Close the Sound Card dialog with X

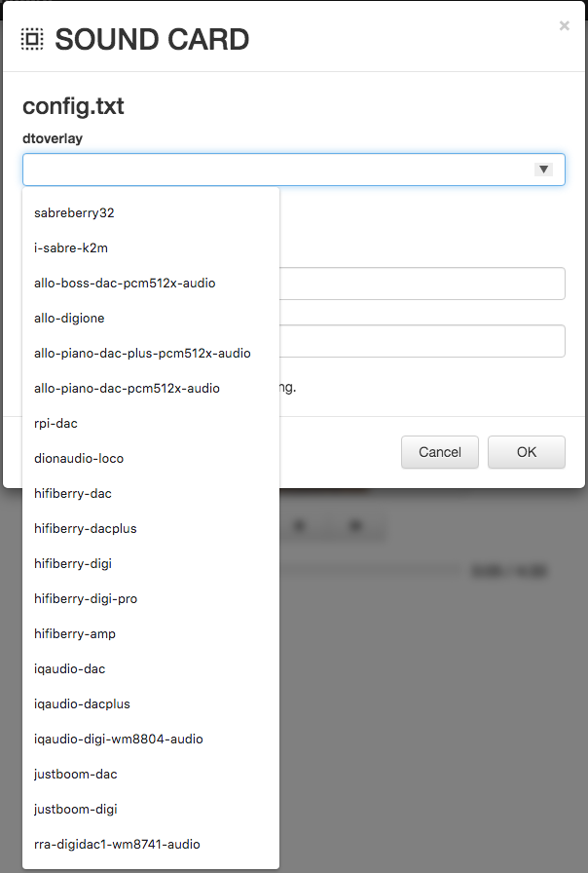[564, 25]
